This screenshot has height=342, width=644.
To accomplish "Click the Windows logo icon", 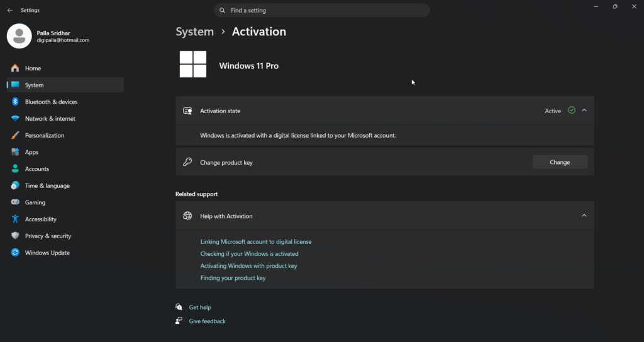I will point(193,64).
